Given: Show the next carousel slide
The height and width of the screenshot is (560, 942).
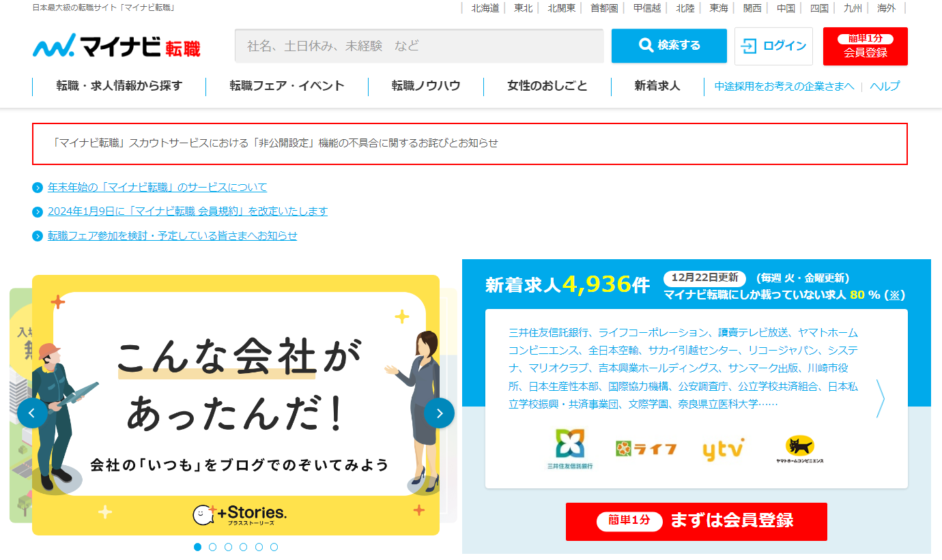Looking at the screenshot, I should (x=439, y=413).
